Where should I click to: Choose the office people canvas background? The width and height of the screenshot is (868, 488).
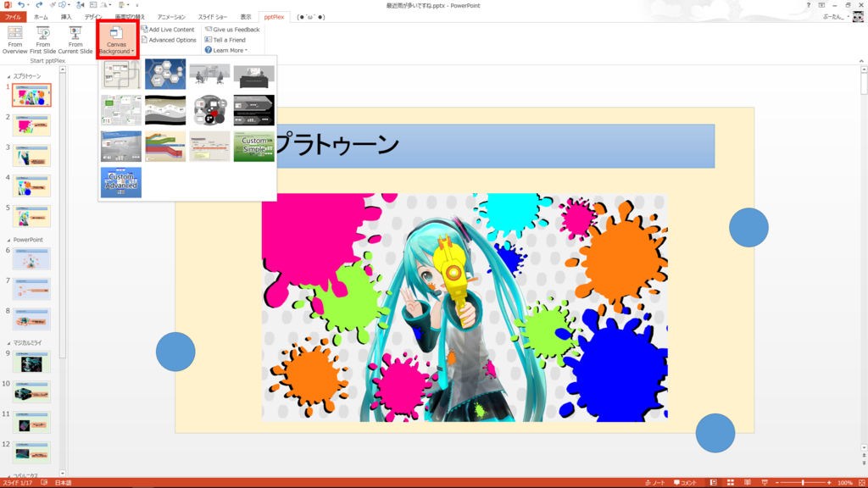[x=210, y=75]
